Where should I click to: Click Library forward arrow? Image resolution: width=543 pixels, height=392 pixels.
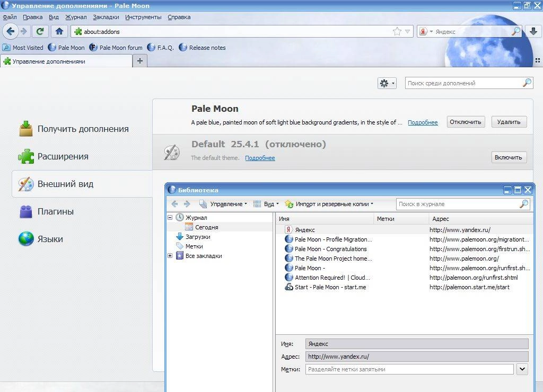coord(187,204)
